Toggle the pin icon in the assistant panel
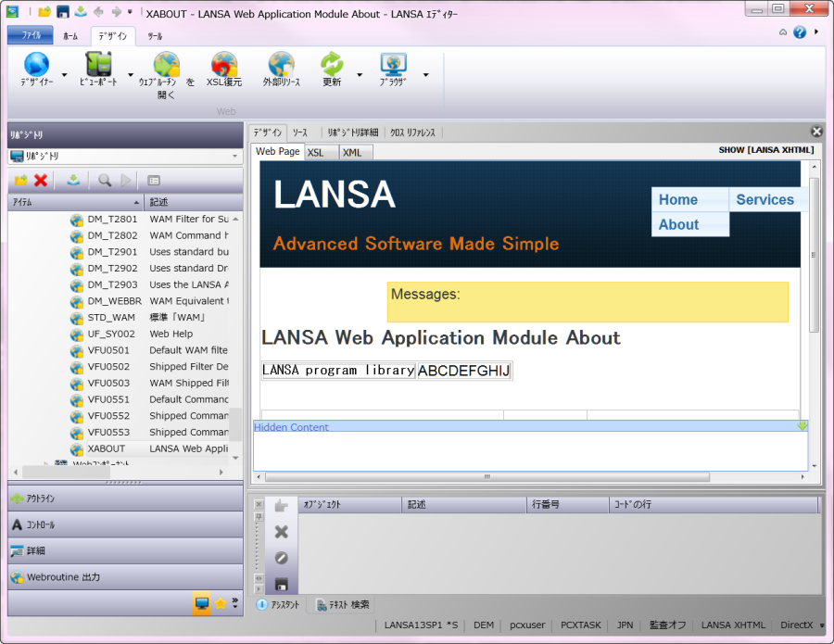The image size is (834, 644). pos(259,517)
